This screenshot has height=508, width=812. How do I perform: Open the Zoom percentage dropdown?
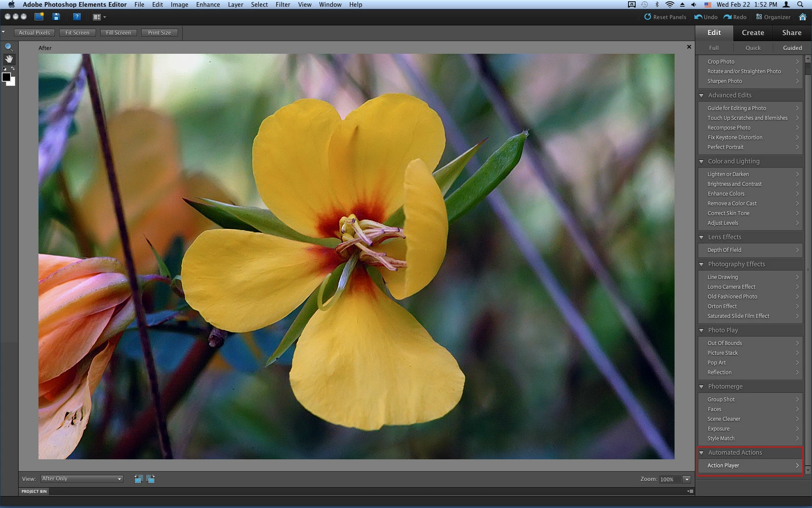tap(687, 479)
